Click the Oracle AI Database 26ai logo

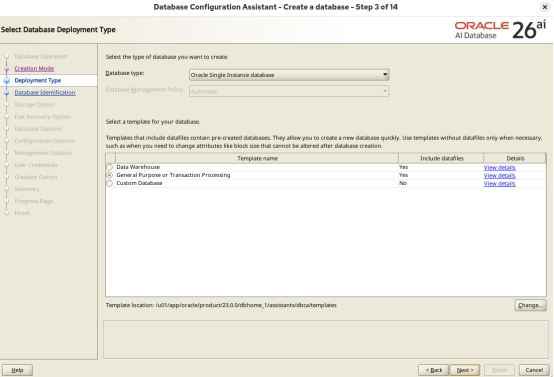point(500,30)
